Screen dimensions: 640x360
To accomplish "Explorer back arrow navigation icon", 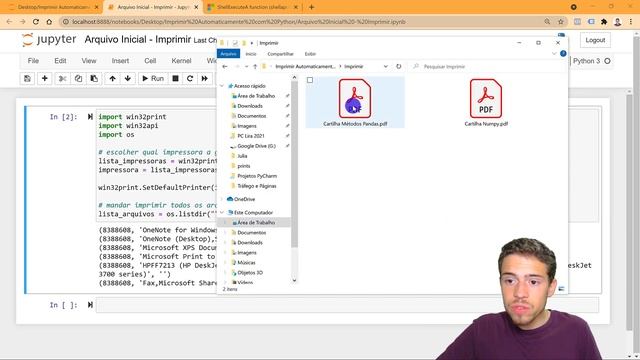I will click(225, 67).
